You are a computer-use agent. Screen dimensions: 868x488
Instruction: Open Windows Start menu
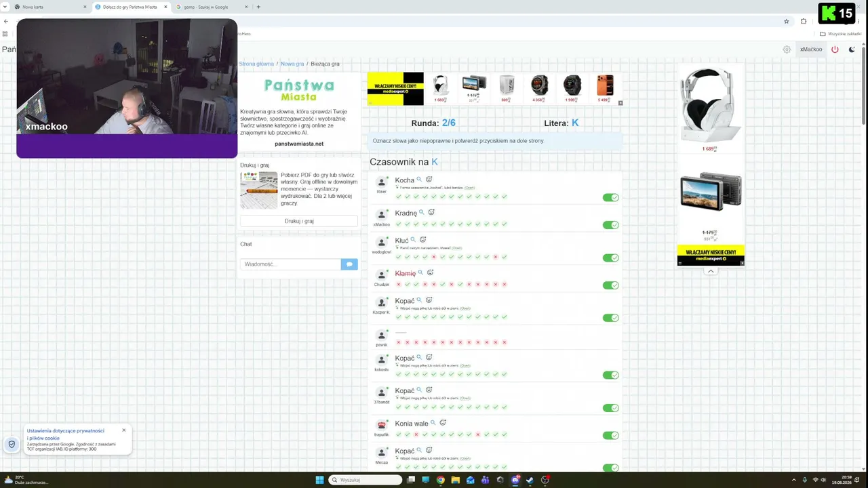point(319,480)
